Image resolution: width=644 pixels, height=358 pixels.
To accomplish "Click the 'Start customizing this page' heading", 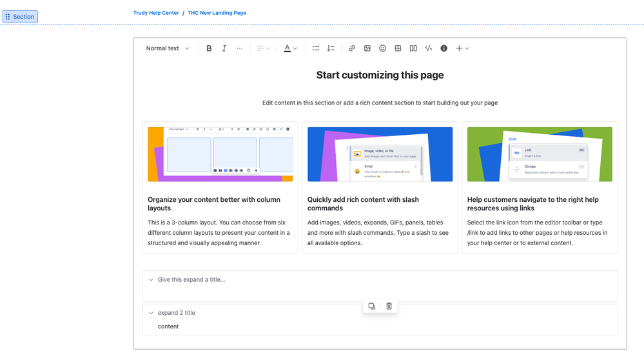I will pos(380,75).
